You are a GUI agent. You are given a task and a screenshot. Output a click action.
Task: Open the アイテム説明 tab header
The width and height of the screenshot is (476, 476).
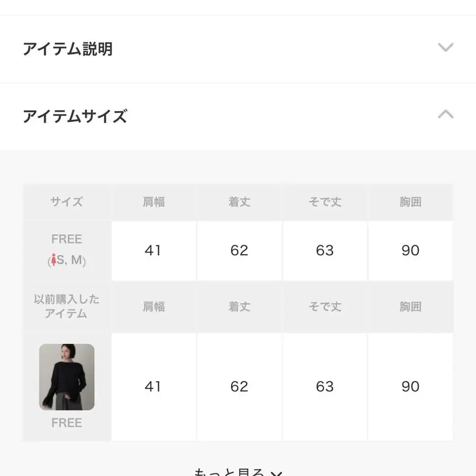pyautogui.click(x=67, y=49)
